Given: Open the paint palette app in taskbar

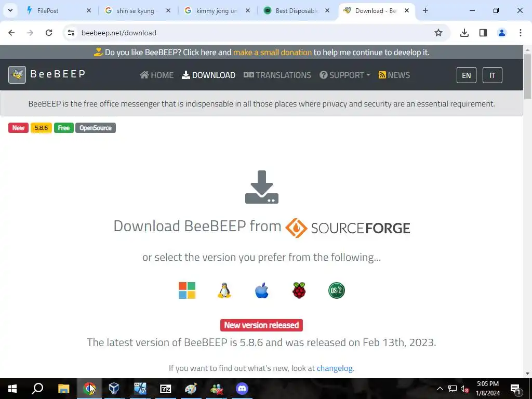Looking at the screenshot, I should pyautogui.click(x=191, y=389).
